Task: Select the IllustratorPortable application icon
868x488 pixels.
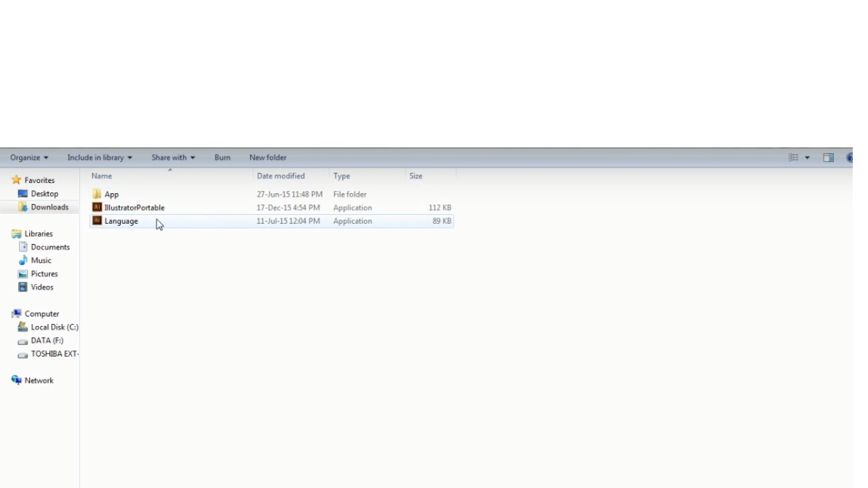Action: click(97, 208)
